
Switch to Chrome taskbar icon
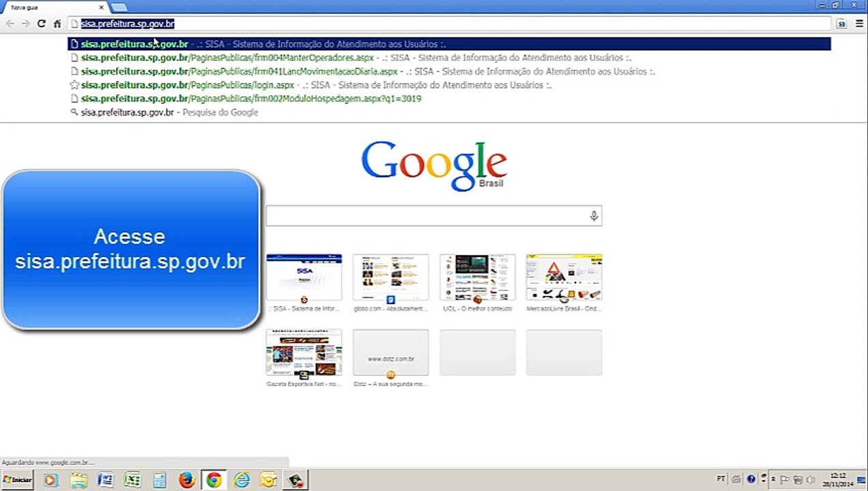pyautogui.click(x=214, y=480)
